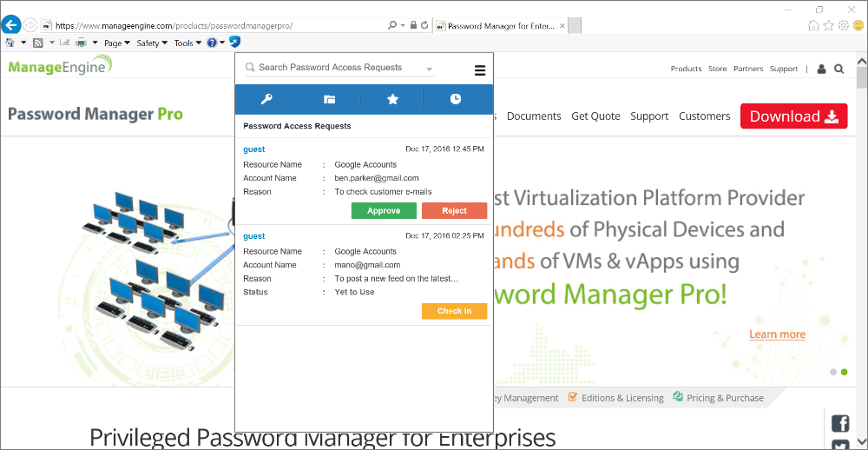Expand the Home button dropdown arrow
The image size is (868, 450).
click(x=23, y=43)
